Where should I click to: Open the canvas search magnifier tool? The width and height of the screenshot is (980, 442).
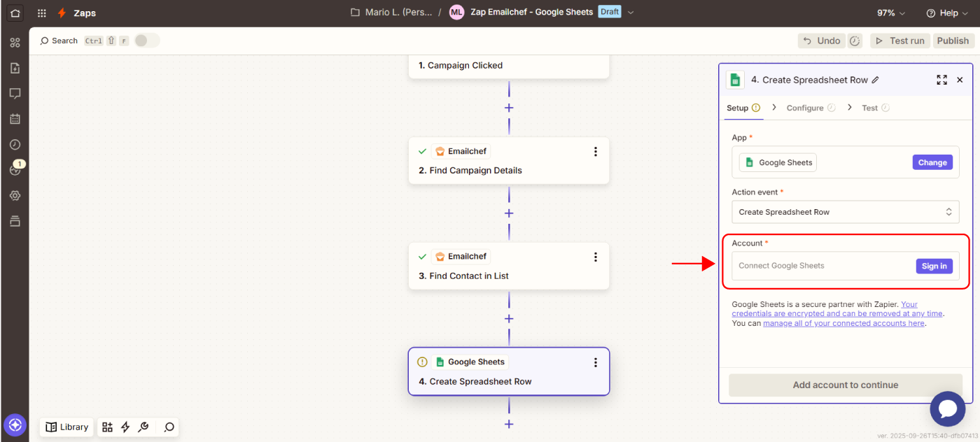[169, 427]
